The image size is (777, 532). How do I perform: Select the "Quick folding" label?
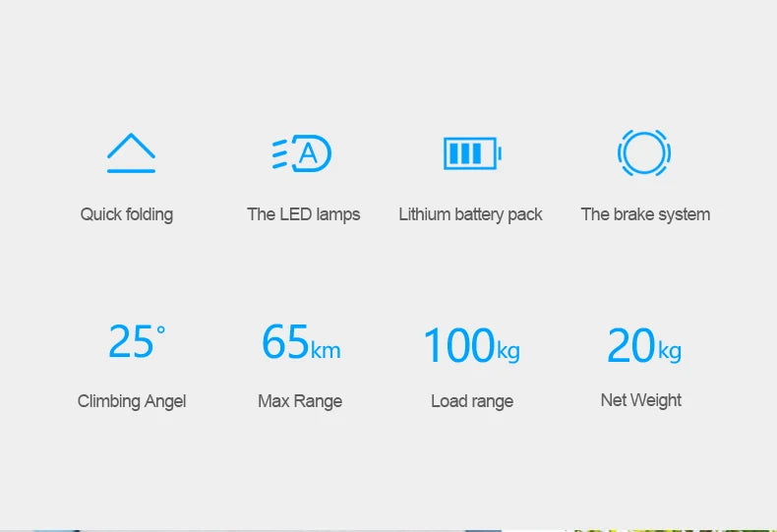(127, 214)
